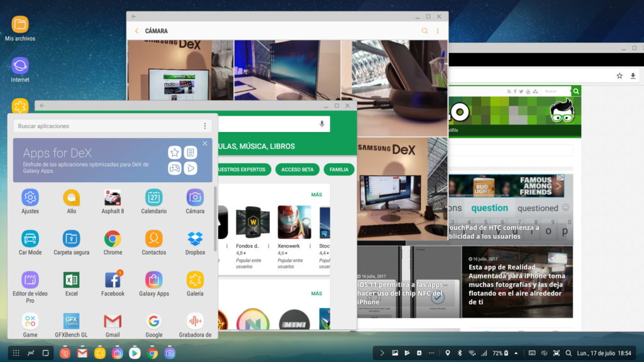Take a screenshot via system tray capture icon
The image size is (644, 362).
point(557,353)
